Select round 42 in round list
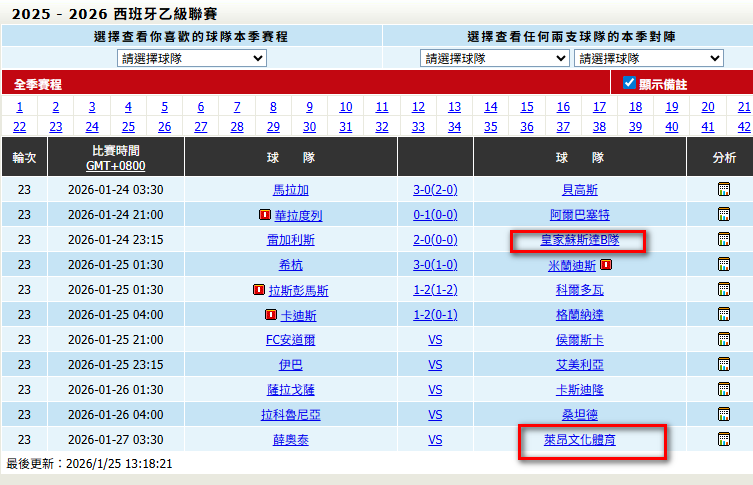This screenshot has height=485, width=753. pyautogui.click(x=744, y=127)
